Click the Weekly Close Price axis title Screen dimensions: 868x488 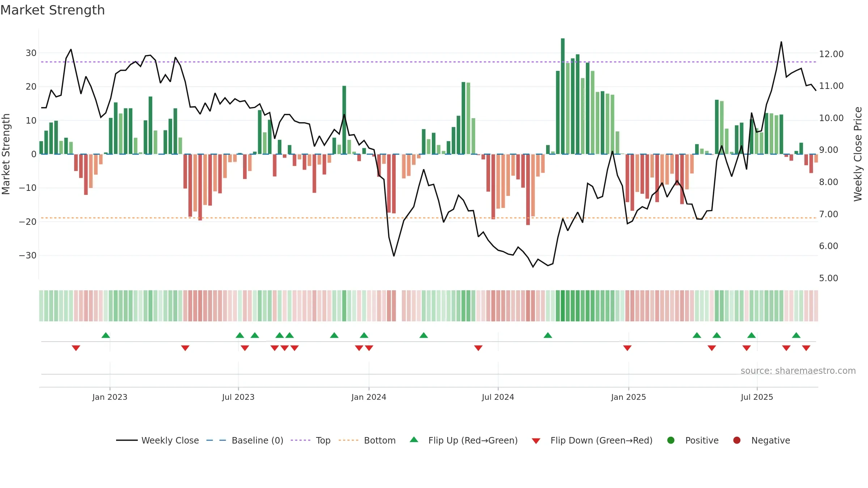(x=858, y=154)
